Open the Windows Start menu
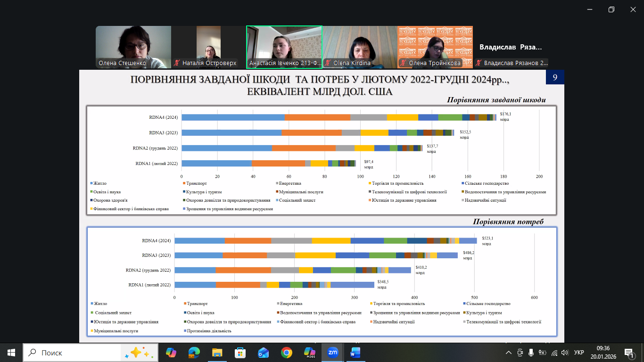Image resolution: width=644 pixels, height=362 pixels. (x=11, y=353)
